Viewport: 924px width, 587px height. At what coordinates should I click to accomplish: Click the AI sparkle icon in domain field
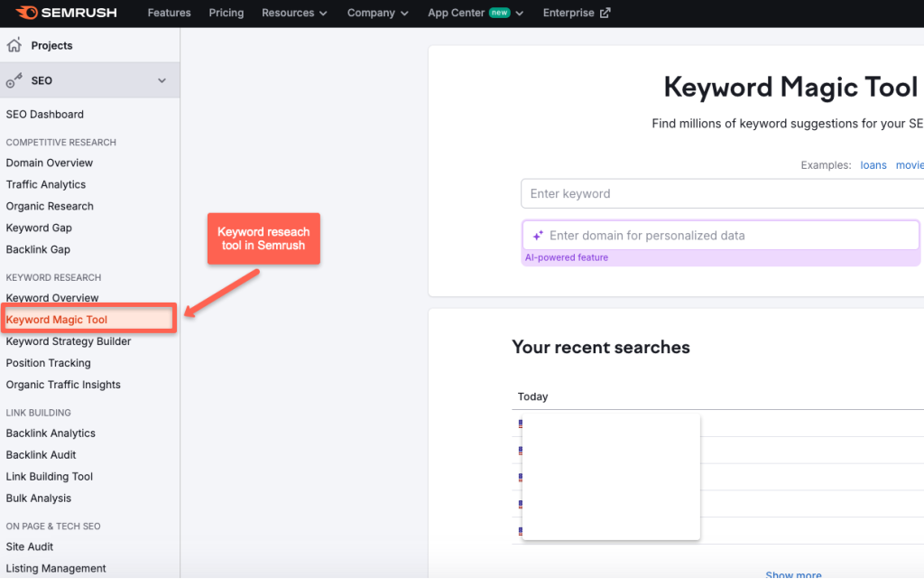[x=537, y=235]
